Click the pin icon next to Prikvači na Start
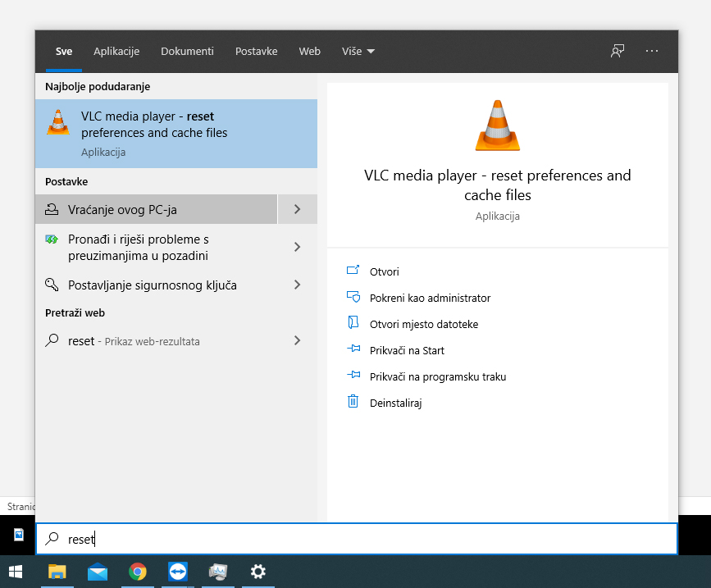This screenshot has width=711, height=588. click(x=353, y=349)
